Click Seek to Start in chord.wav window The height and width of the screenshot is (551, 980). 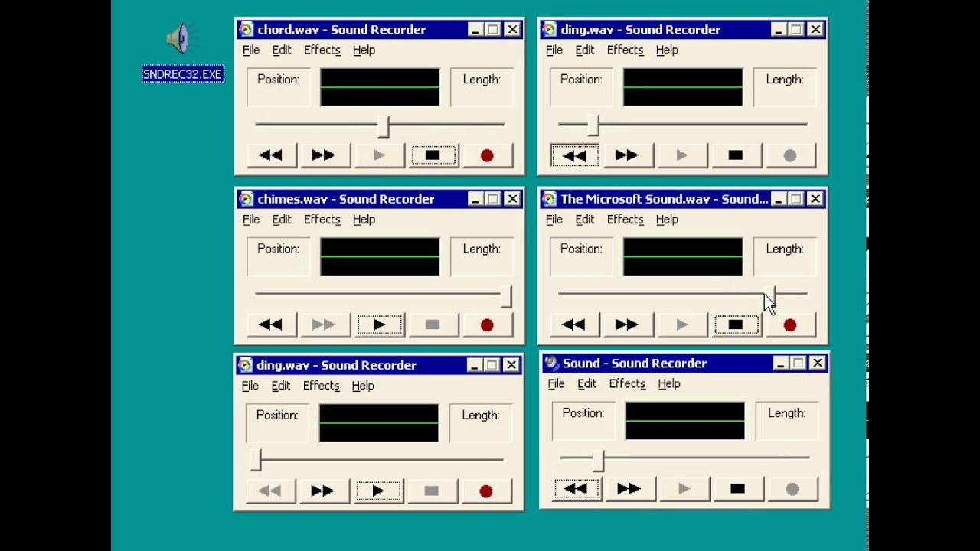271,155
